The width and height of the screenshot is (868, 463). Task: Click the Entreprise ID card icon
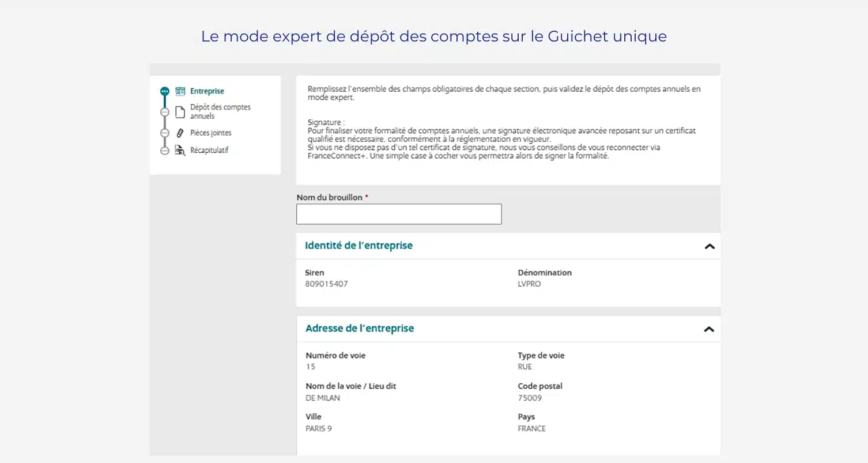pyautogui.click(x=180, y=91)
